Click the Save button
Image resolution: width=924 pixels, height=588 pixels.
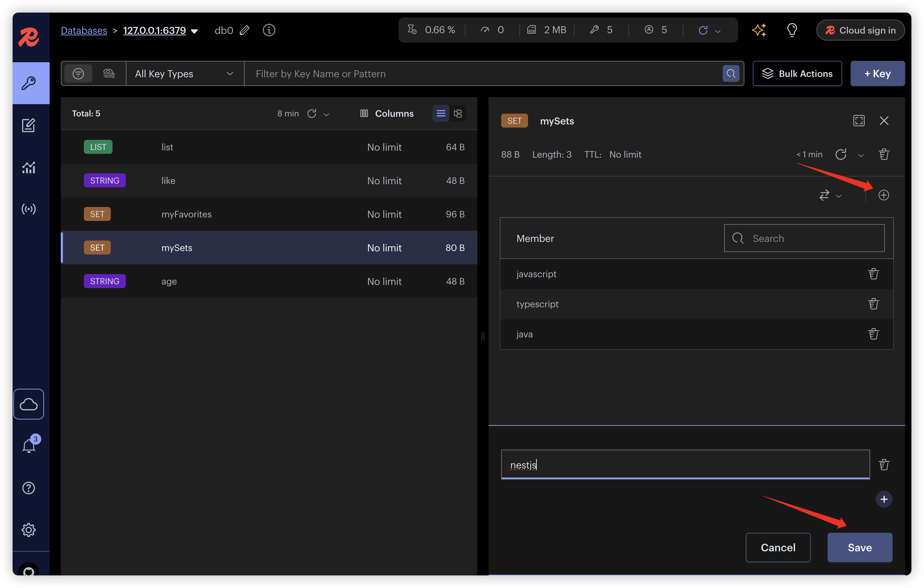coord(859,547)
